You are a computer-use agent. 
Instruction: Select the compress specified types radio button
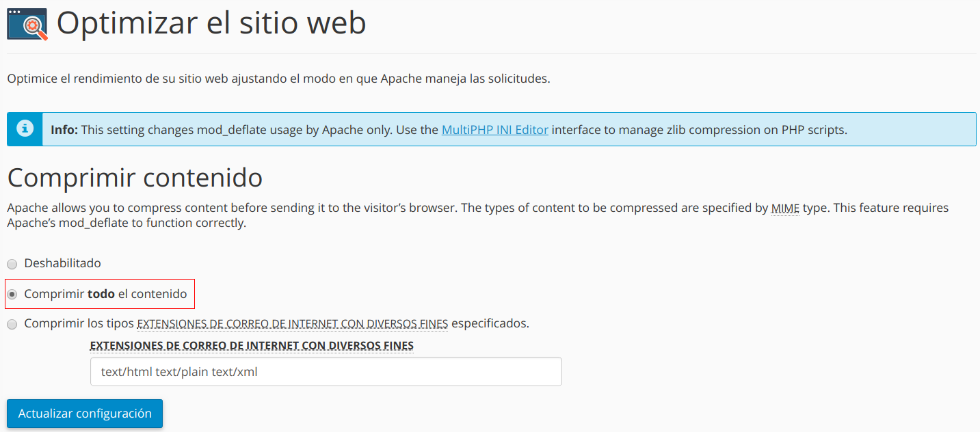pyautogui.click(x=12, y=325)
